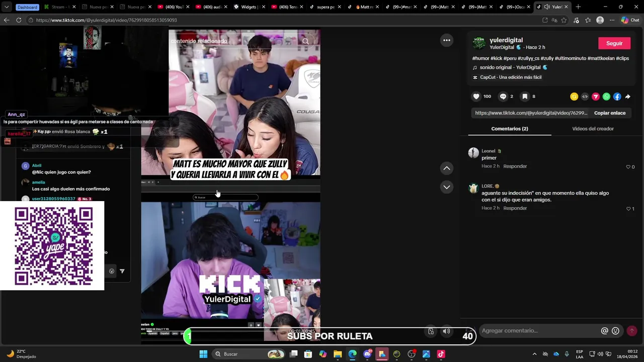Get the embed code icon
Viewport: 644px width, 362px height.
tap(585, 97)
